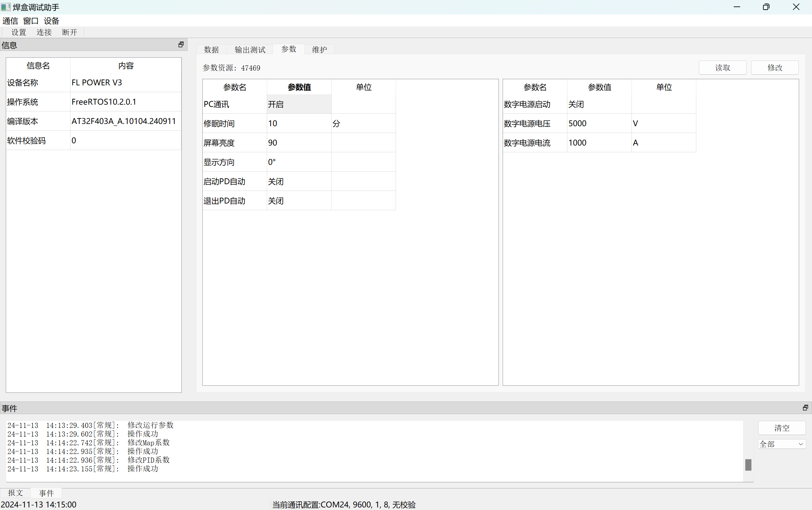This screenshot has width=812, height=510.
Task: Open the 窗口 menu
Action: 31,21
